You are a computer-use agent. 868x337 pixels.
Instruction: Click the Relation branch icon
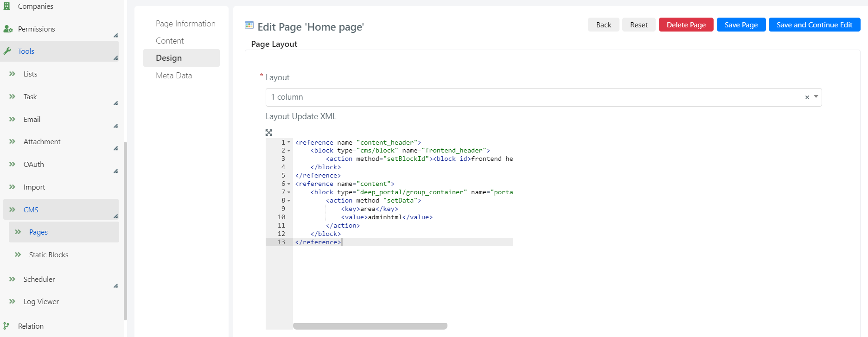point(6,326)
